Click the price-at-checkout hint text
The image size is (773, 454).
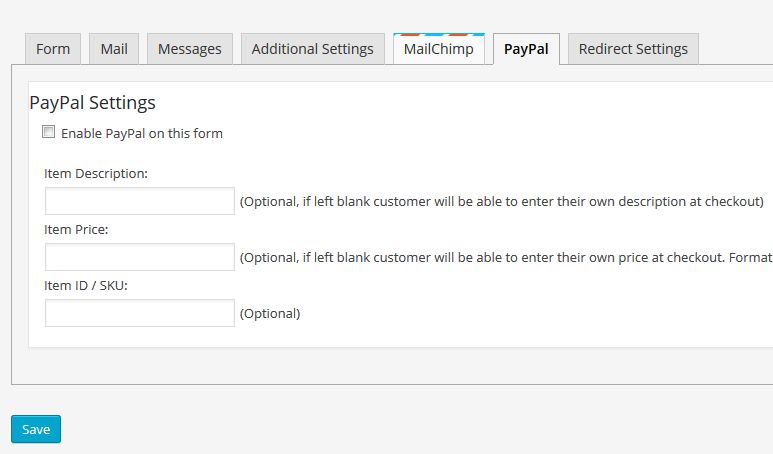click(506, 258)
